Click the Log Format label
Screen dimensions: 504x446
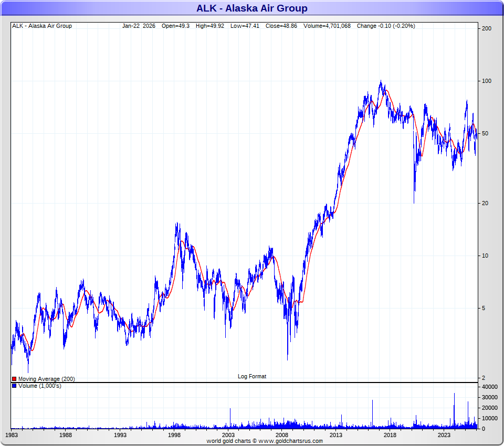[x=252, y=376]
